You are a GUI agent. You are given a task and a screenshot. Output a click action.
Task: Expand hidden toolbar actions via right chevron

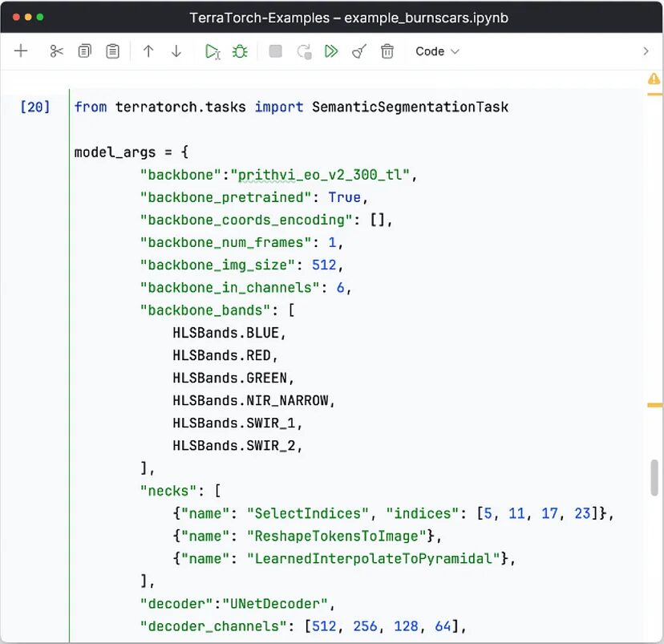646,51
